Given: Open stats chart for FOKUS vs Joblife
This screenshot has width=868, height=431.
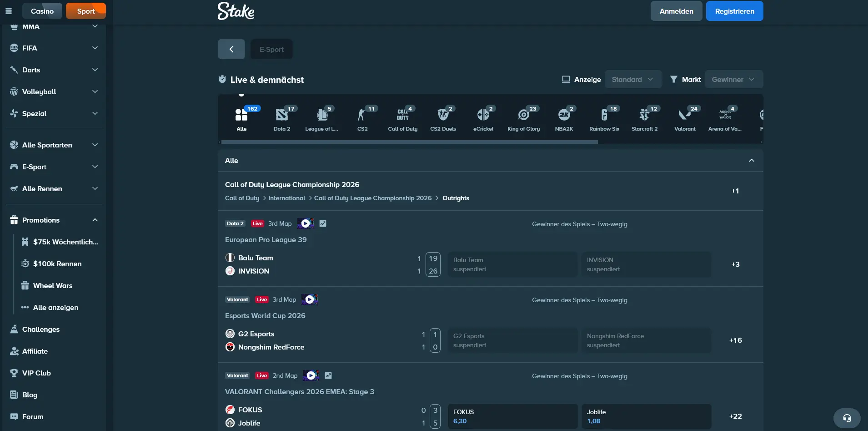Looking at the screenshot, I should (328, 375).
